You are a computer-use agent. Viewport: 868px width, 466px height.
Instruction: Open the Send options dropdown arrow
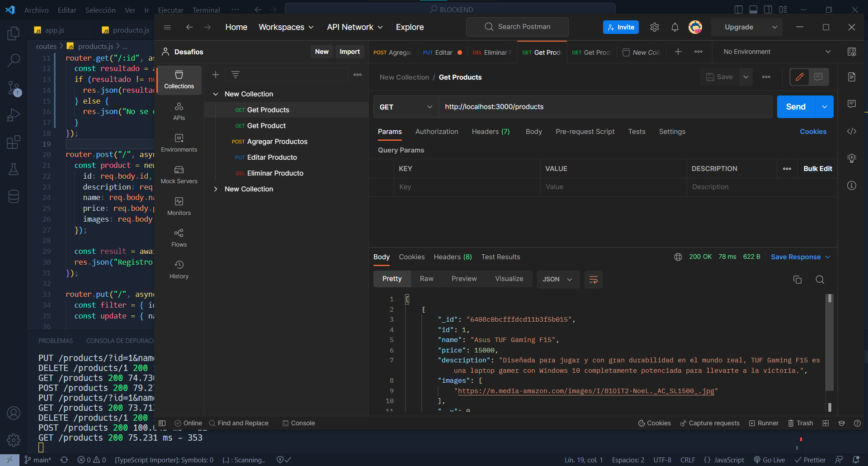[x=825, y=107]
